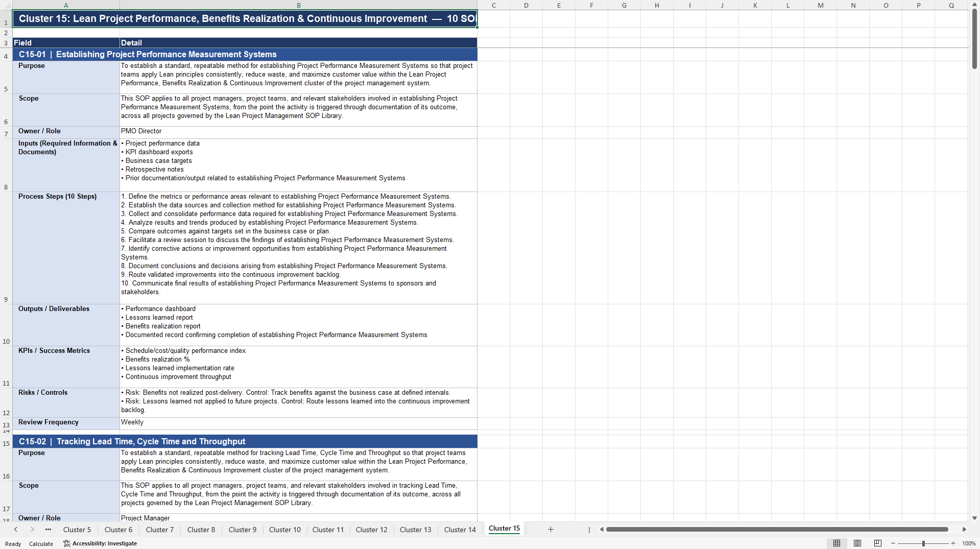Image resolution: width=980 pixels, height=549 pixels.
Task: Open the tab bar options dots
Action: coord(589,530)
